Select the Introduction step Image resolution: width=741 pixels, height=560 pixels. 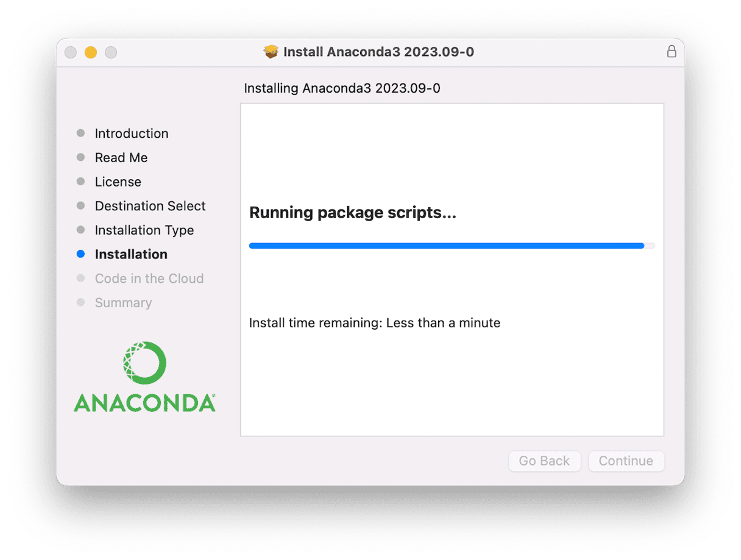coord(131,133)
